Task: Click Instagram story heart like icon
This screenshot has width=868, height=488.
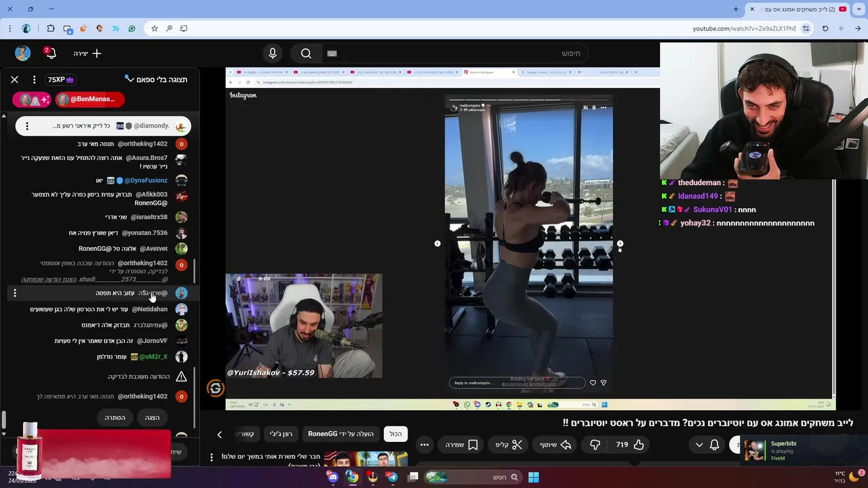Action: tap(593, 383)
